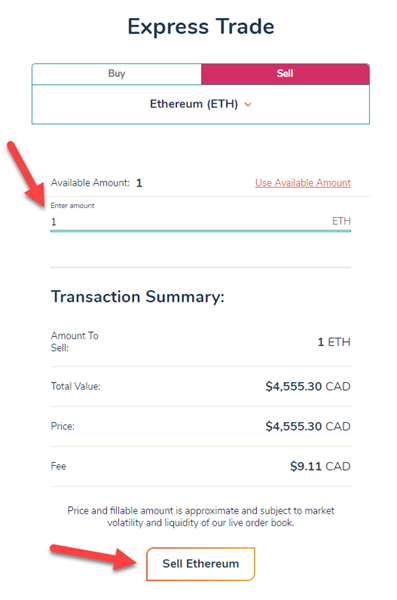This screenshot has height=600, width=397.
Task: Click the red arrow pointing at Sell Ethereum
Action: click(x=94, y=557)
